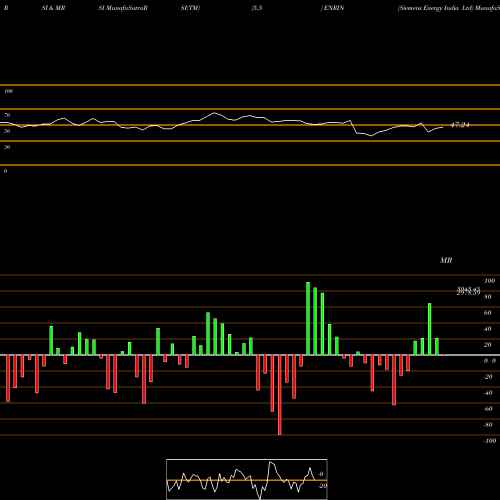Select the MR label above the histogram

tap(446, 260)
